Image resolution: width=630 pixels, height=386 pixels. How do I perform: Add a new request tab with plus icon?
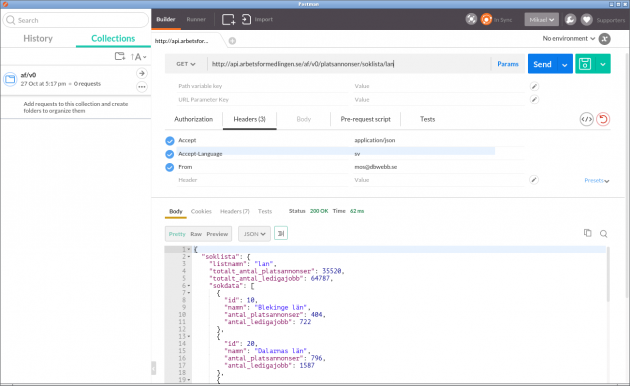[232, 41]
